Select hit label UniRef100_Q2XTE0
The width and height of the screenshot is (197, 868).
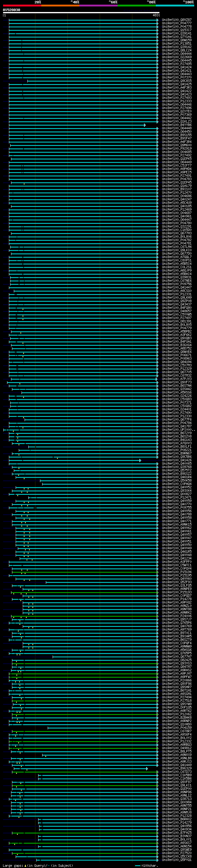coord(176,111)
